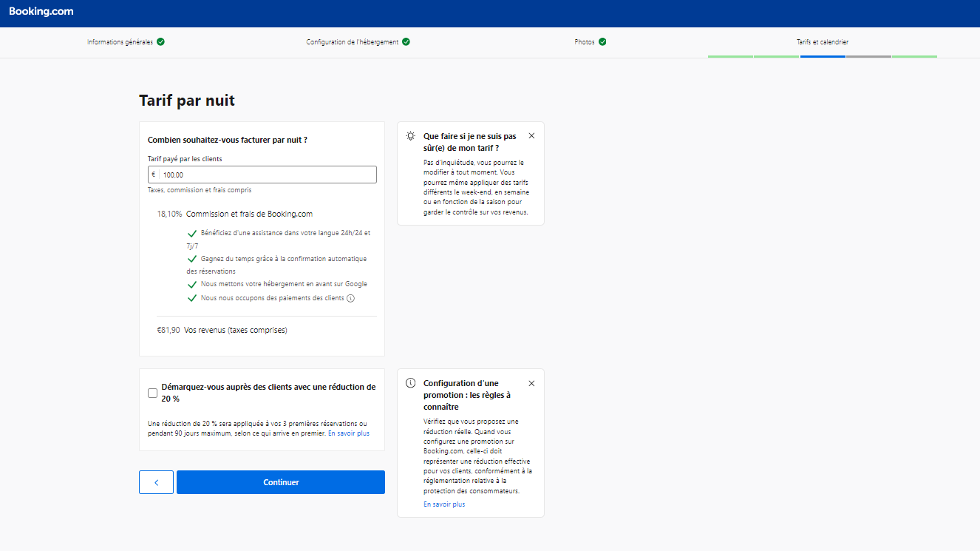
Task: Click the green checkmark next to Photos
Action: 602,41
